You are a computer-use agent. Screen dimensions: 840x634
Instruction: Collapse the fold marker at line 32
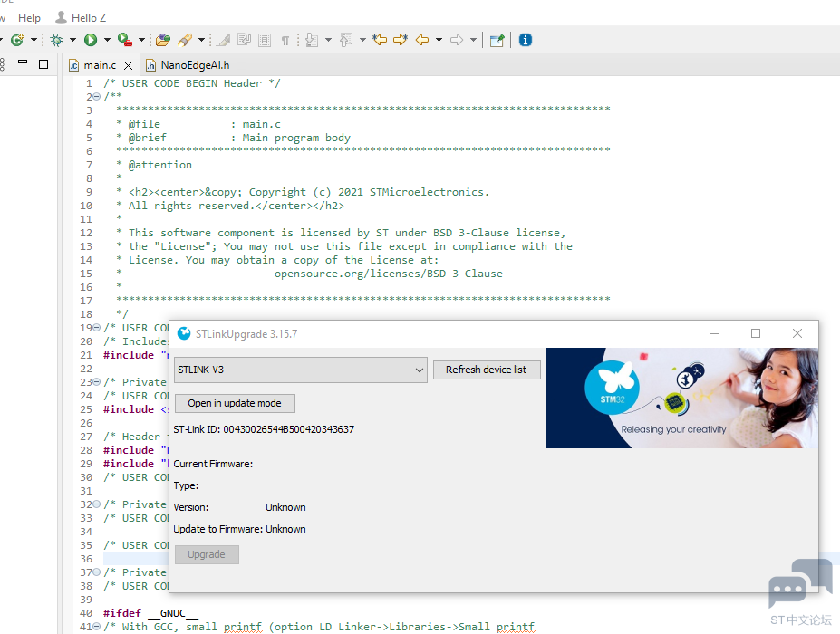pyautogui.click(x=96, y=504)
